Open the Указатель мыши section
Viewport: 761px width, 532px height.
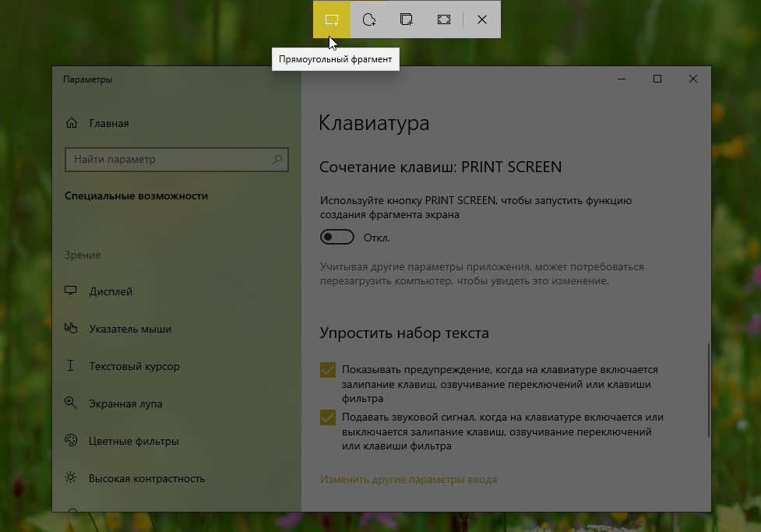tap(130, 329)
